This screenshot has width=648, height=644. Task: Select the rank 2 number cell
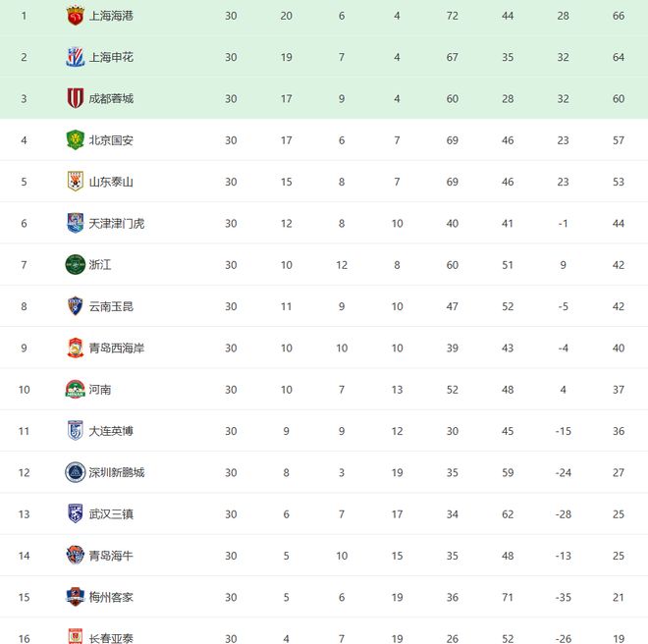click(x=25, y=57)
